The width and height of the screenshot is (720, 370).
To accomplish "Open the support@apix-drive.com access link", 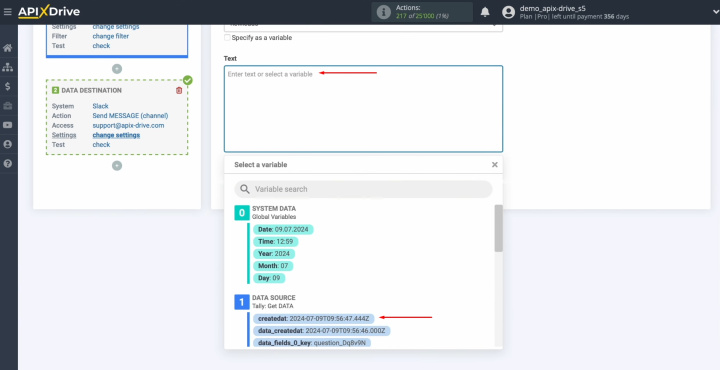I will (x=128, y=125).
